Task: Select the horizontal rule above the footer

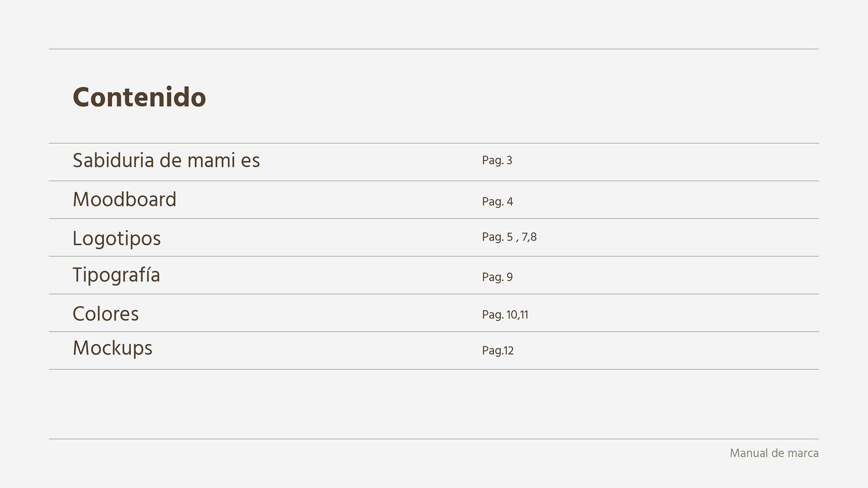Action: [434, 439]
